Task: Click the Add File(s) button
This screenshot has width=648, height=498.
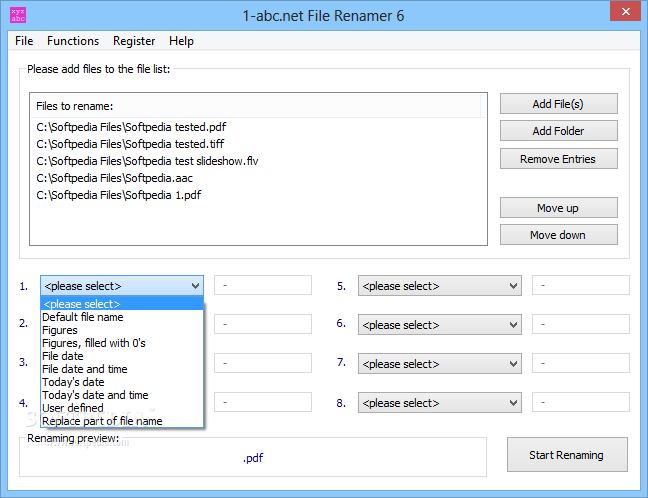Action: [x=558, y=104]
